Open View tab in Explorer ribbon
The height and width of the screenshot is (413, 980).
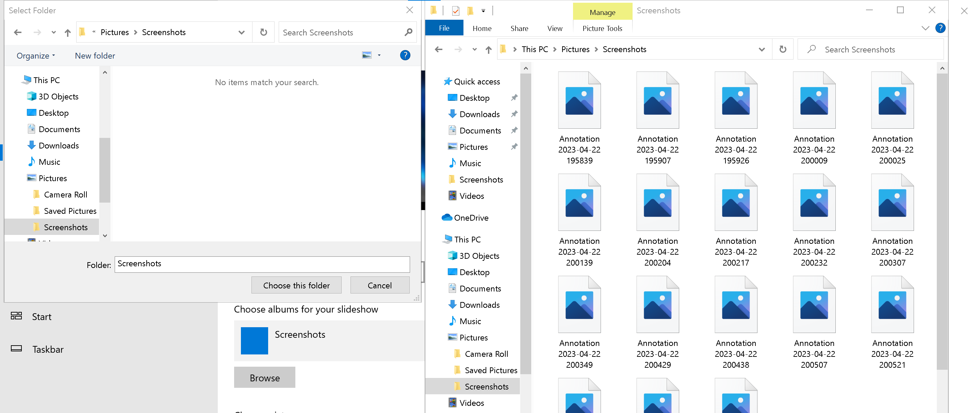(555, 29)
